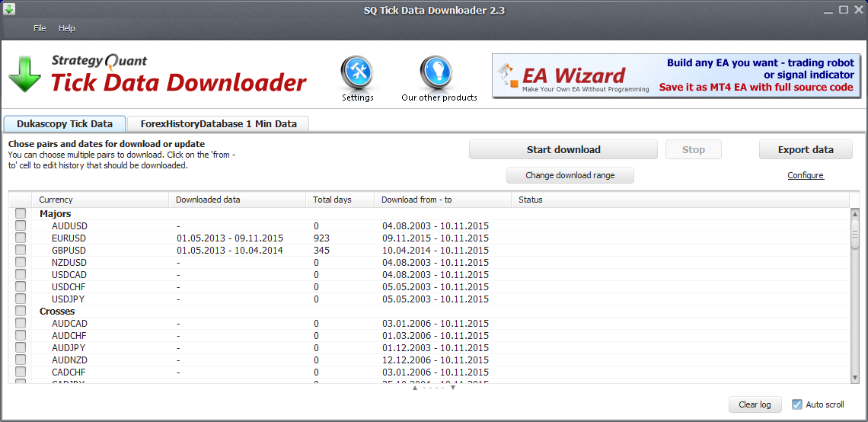The width and height of the screenshot is (868, 422).
Task: Open the Configure link
Action: tap(806, 175)
